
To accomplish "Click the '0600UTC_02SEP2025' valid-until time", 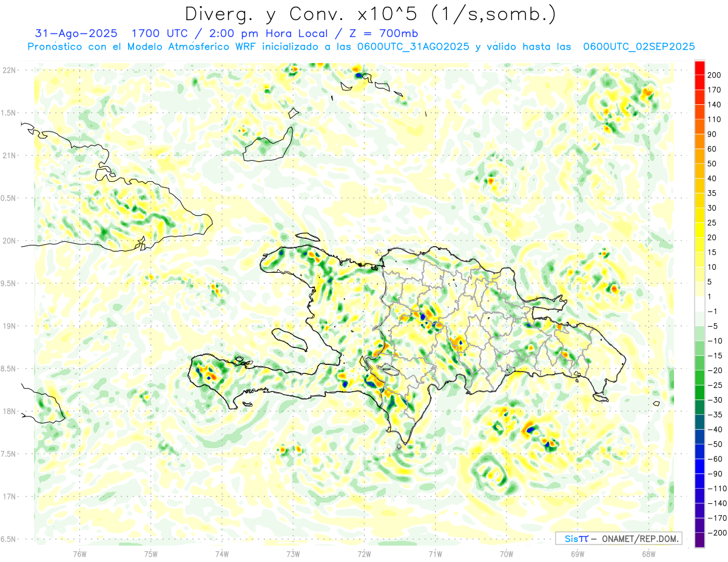I will [x=638, y=47].
